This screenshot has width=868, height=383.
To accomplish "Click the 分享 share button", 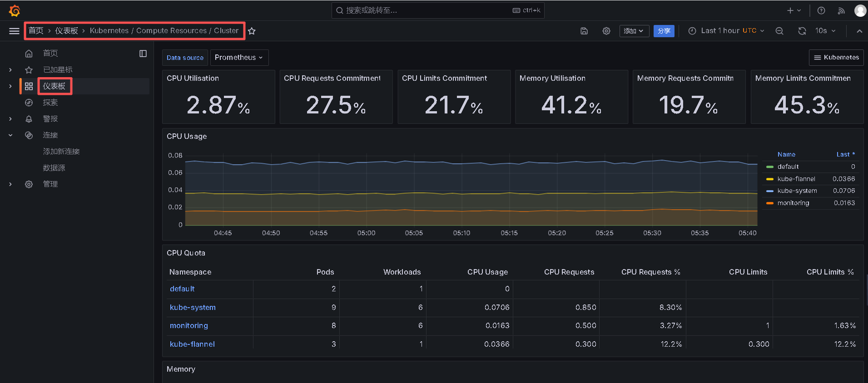I will pyautogui.click(x=664, y=31).
